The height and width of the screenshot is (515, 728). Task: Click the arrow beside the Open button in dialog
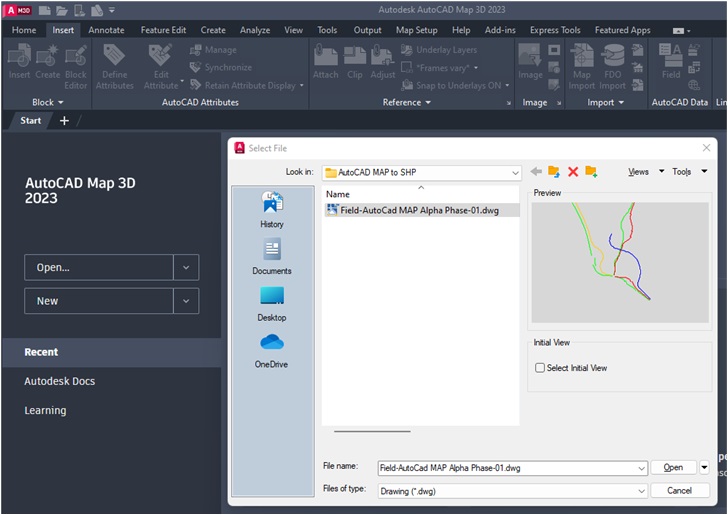click(x=704, y=467)
